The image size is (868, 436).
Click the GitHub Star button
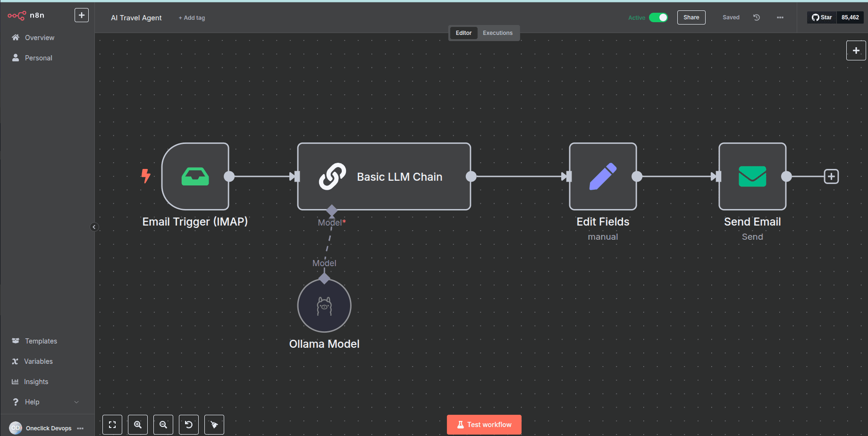click(822, 17)
